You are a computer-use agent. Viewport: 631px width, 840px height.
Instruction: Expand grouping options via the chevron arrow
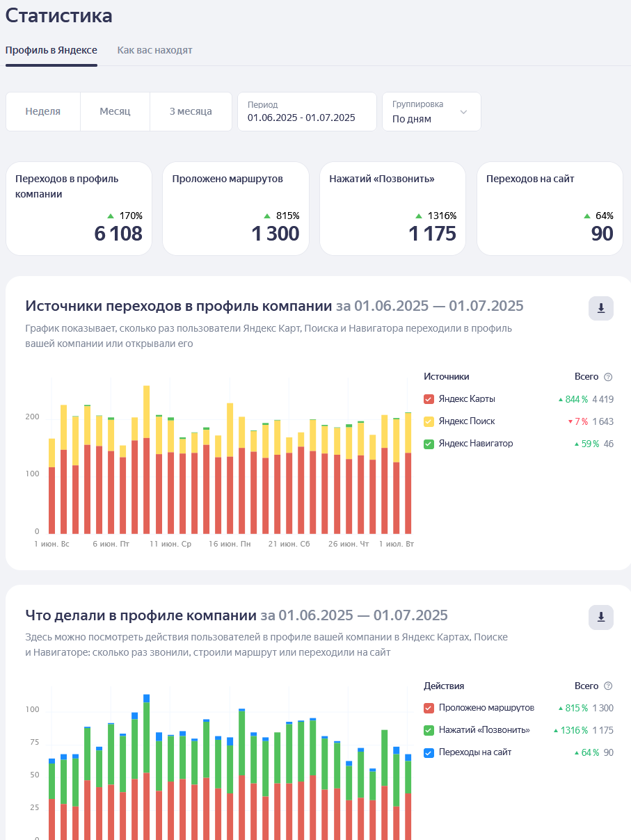point(464,111)
